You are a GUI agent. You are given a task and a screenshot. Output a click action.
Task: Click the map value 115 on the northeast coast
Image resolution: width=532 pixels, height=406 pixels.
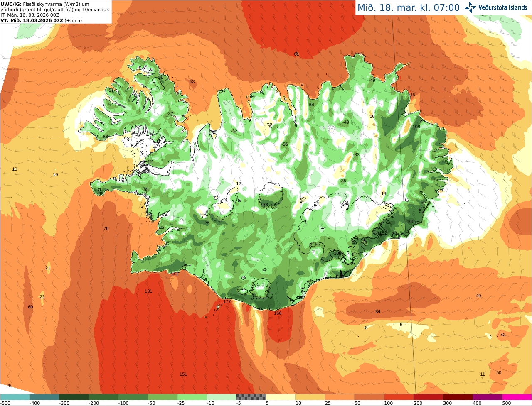411,95
